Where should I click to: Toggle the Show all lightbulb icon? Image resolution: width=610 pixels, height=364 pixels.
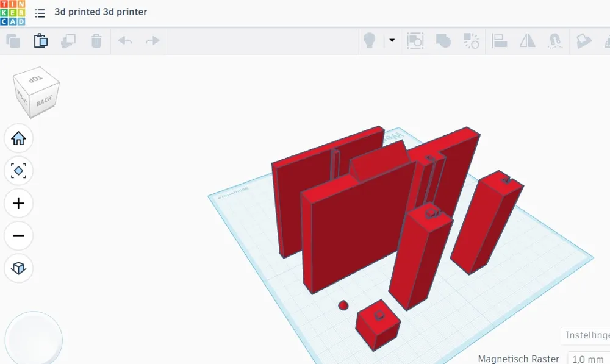click(x=369, y=40)
